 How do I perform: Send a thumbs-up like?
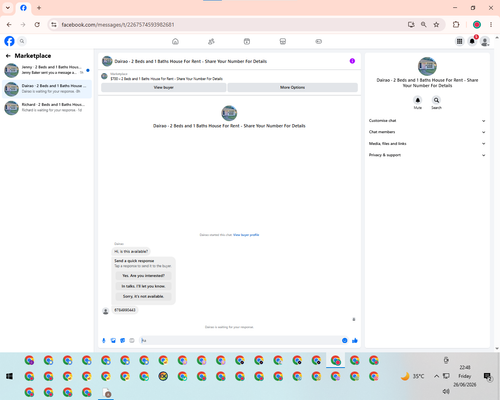coord(355,340)
